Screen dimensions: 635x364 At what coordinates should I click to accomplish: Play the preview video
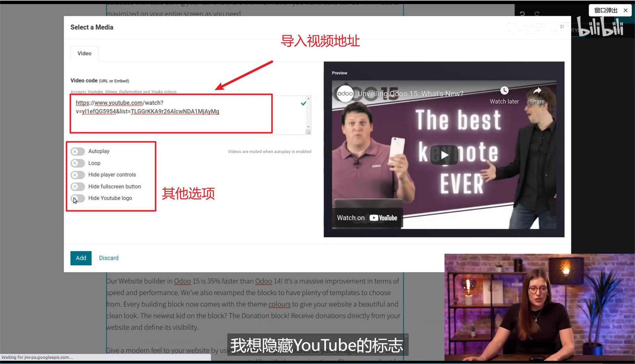[444, 155]
